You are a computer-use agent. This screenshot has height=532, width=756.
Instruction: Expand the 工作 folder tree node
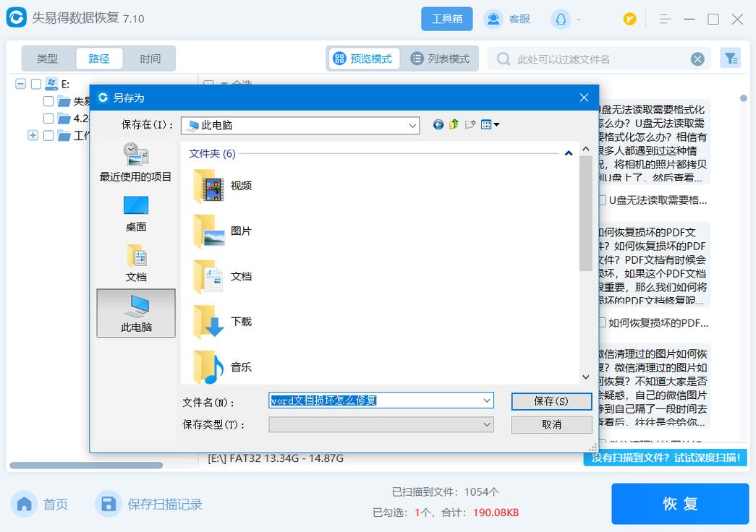coord(33,135)
